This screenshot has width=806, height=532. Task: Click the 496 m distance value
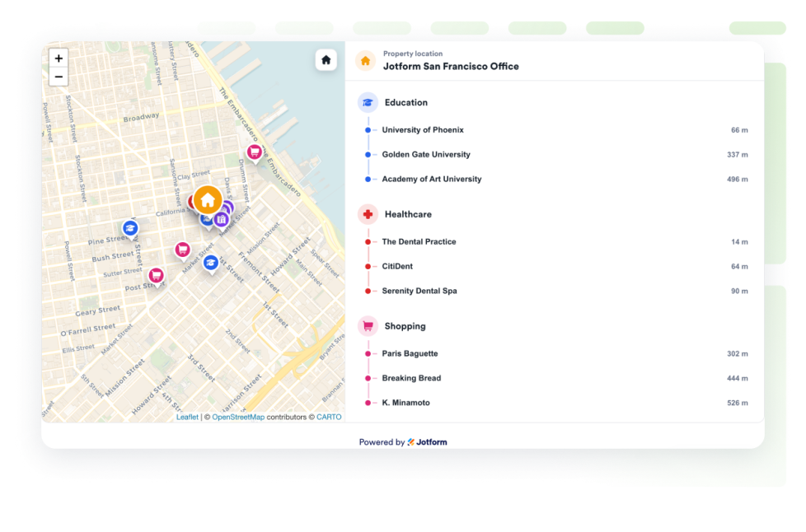(x=737, y=180)
